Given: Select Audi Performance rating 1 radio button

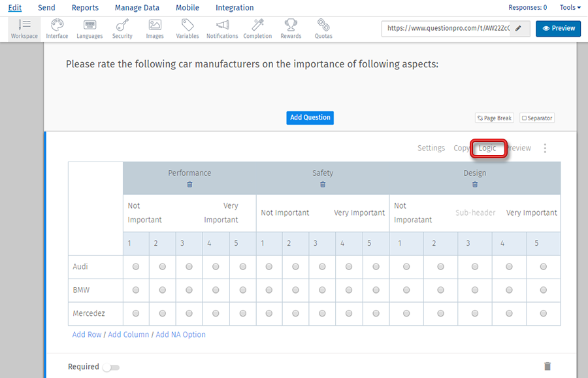Looking at the screenshot, I should pyautogui.click(x=136, y=267).
